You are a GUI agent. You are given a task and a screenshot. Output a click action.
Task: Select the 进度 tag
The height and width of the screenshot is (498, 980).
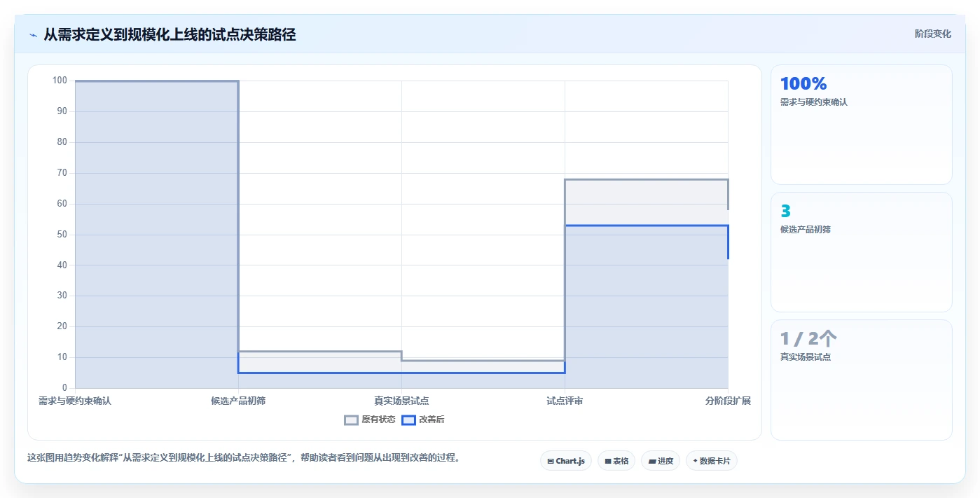point(661,461)
